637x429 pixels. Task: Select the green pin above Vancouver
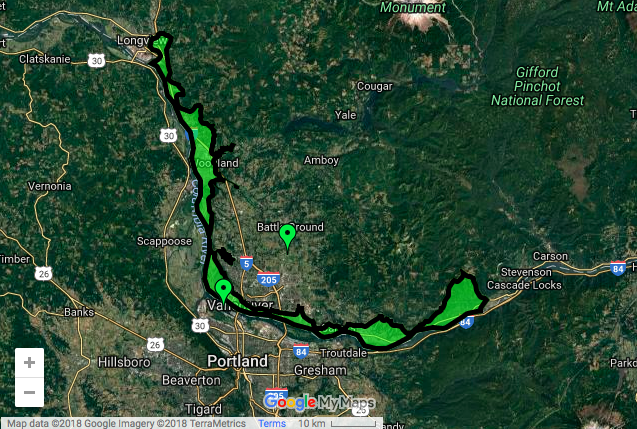[x=223, y=291]
